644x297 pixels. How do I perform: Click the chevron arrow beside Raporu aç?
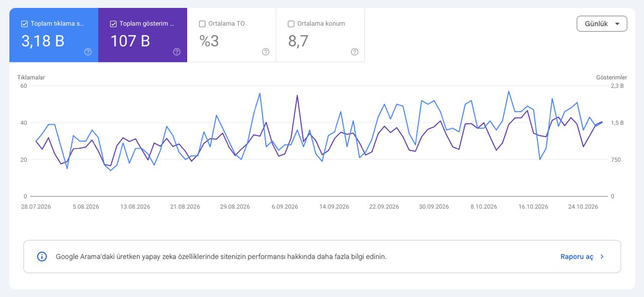pos(602,257)
